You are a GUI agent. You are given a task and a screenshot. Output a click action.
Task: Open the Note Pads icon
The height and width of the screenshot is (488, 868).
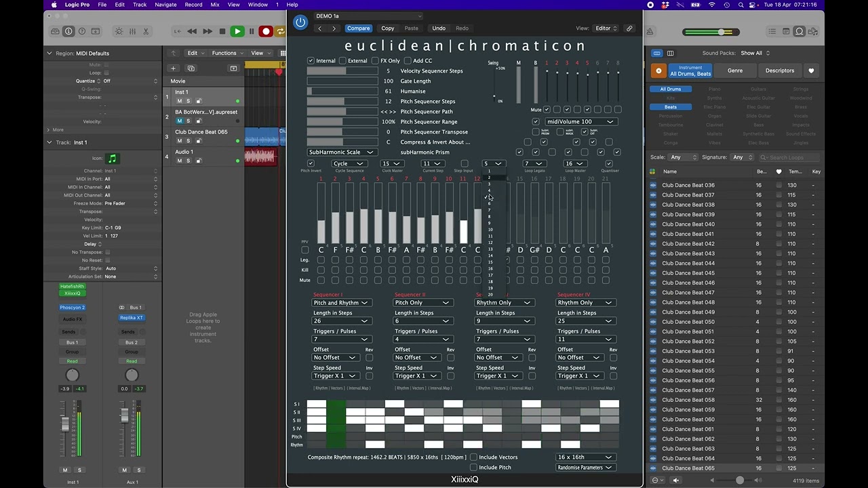(x=785, y=31)
